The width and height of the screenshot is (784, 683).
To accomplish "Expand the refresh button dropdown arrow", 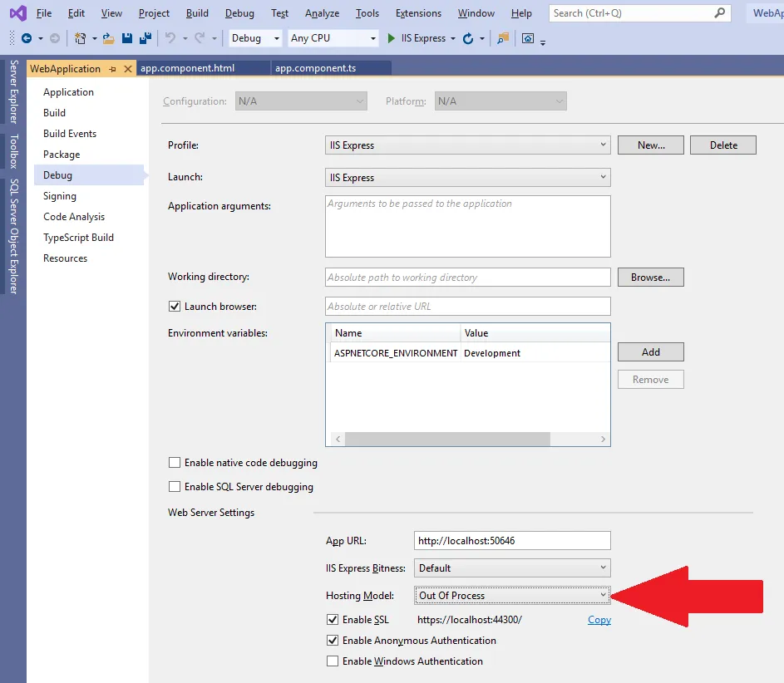I will (x=482, y=38).
